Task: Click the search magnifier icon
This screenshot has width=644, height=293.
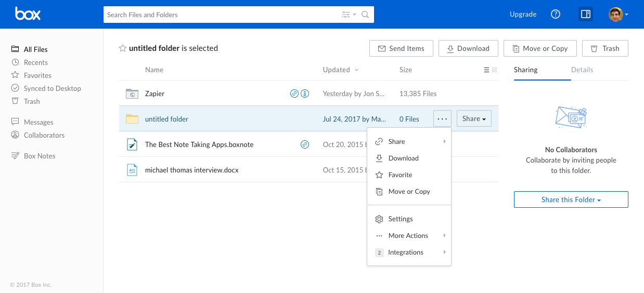Action: coord(365,15)
